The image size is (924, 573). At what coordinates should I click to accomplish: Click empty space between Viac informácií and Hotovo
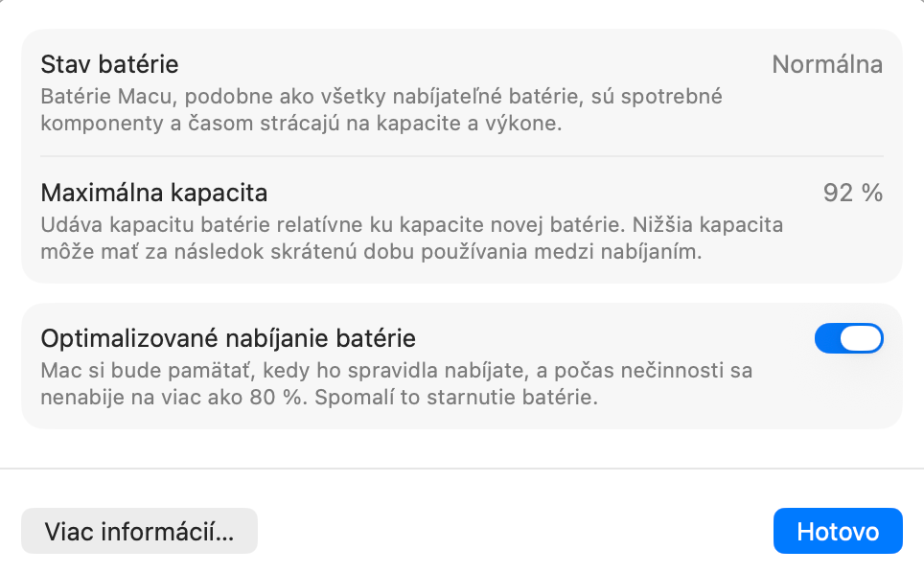515,531
